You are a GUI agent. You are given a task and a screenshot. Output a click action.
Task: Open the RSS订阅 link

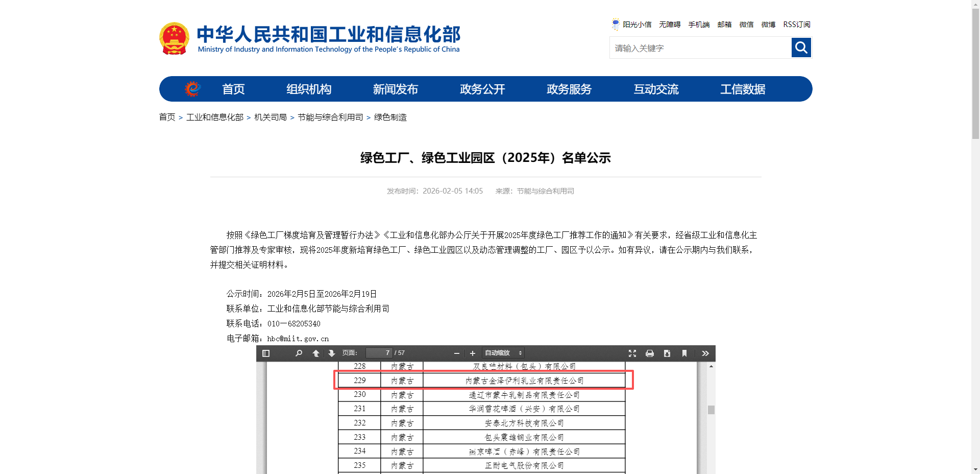click(797, 25)
